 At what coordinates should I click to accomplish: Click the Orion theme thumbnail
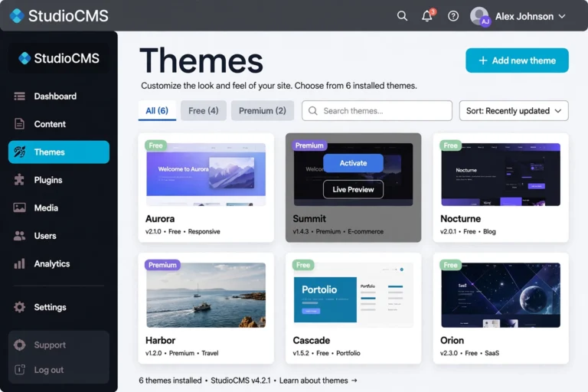coord(501,296)
